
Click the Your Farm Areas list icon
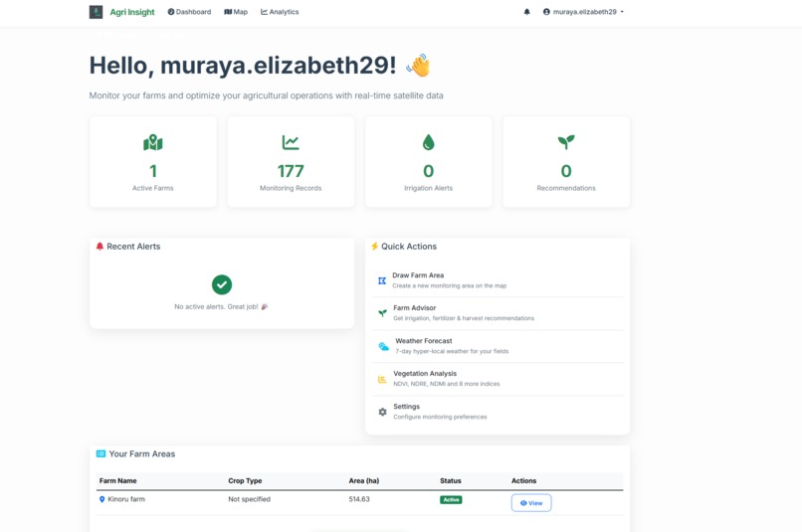tap(100, 453)
